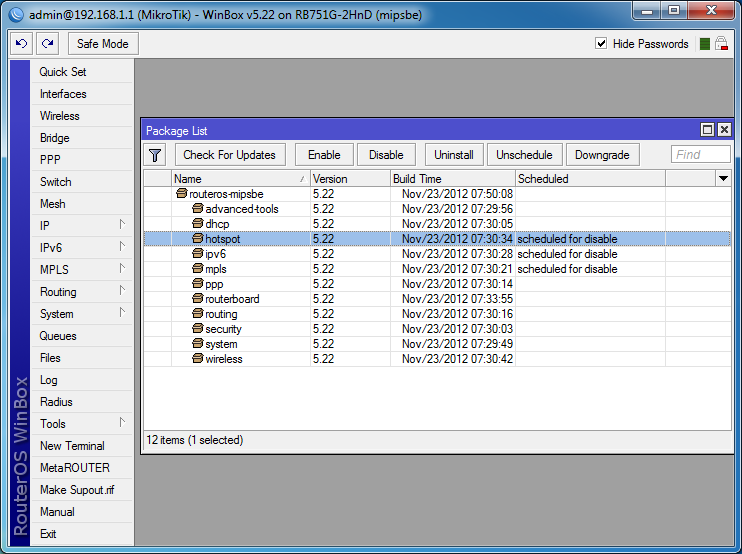
Task: Click the Disable button
Action: 386,155
